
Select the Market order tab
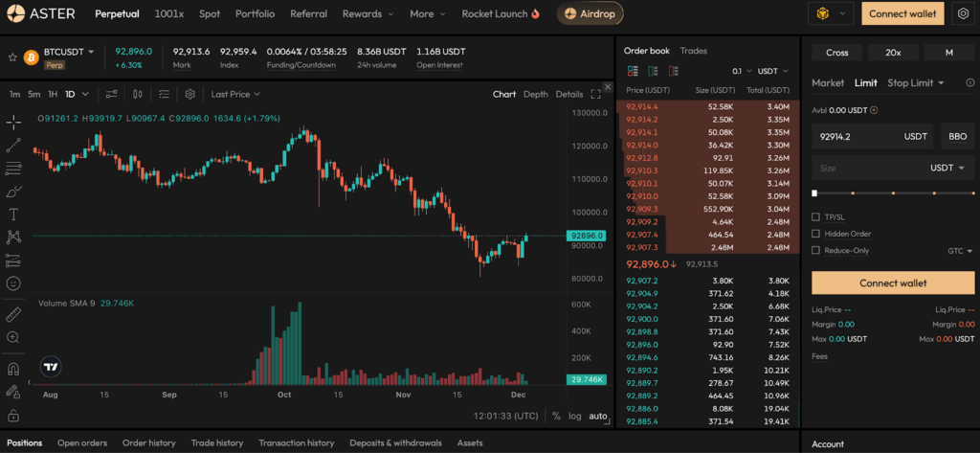coord(828,82)
